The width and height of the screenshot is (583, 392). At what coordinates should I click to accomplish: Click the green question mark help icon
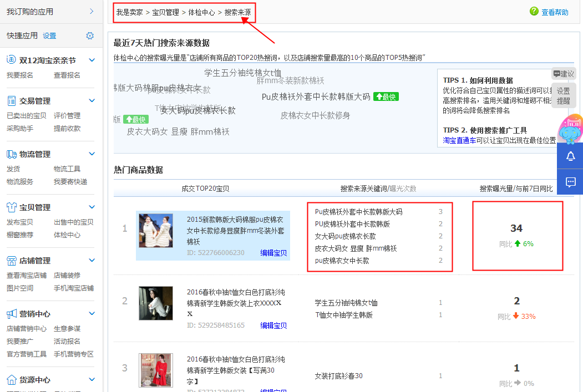[x=534, y=12]
